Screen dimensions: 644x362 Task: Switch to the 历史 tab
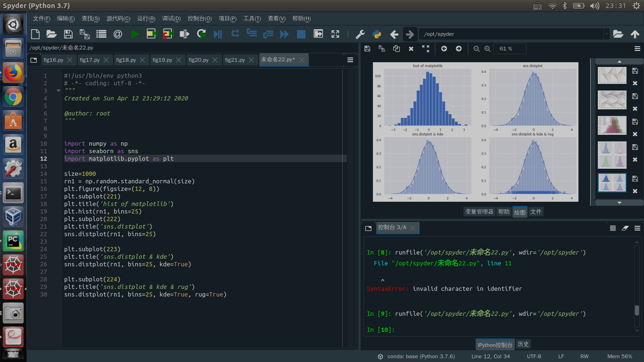click(523, 344)
